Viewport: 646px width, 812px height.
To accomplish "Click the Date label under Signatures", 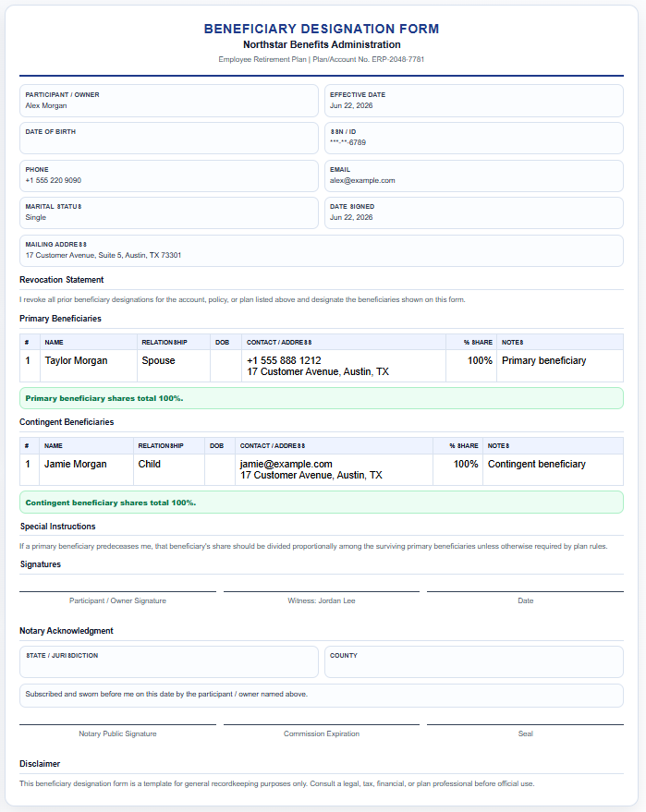I will tap(525, 600).
